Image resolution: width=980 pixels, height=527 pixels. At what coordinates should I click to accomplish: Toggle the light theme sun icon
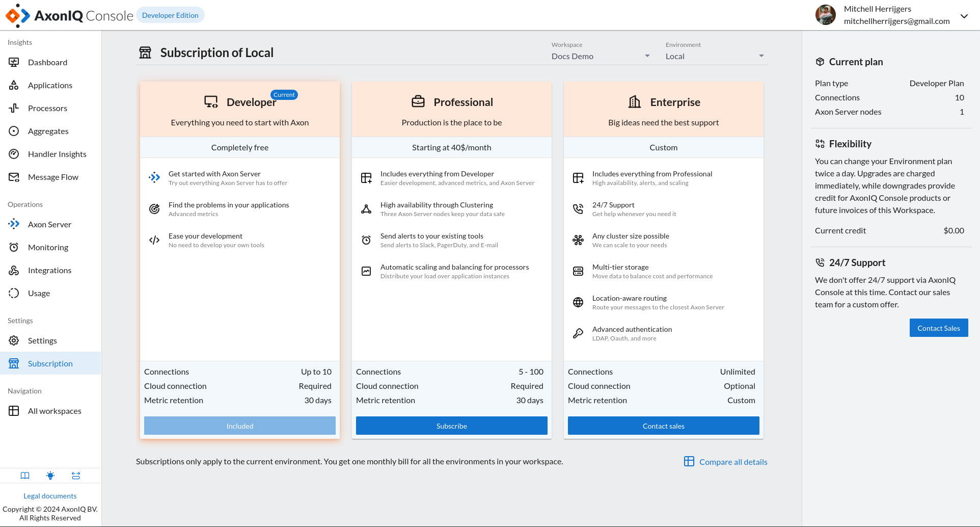tap(50, 476)
